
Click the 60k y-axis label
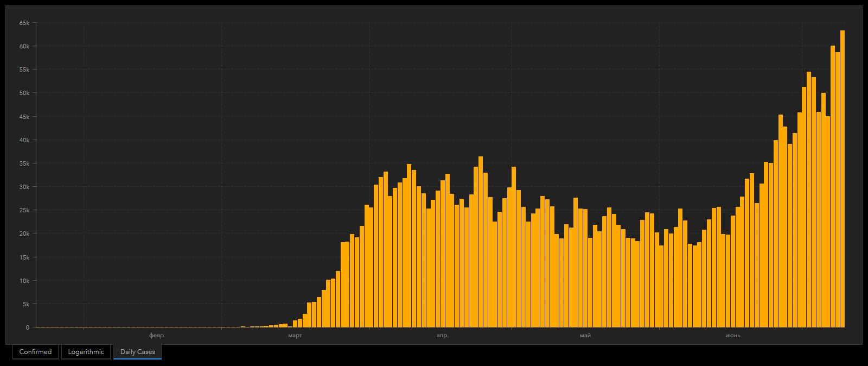pyautogui.click(x=24, y=46)
